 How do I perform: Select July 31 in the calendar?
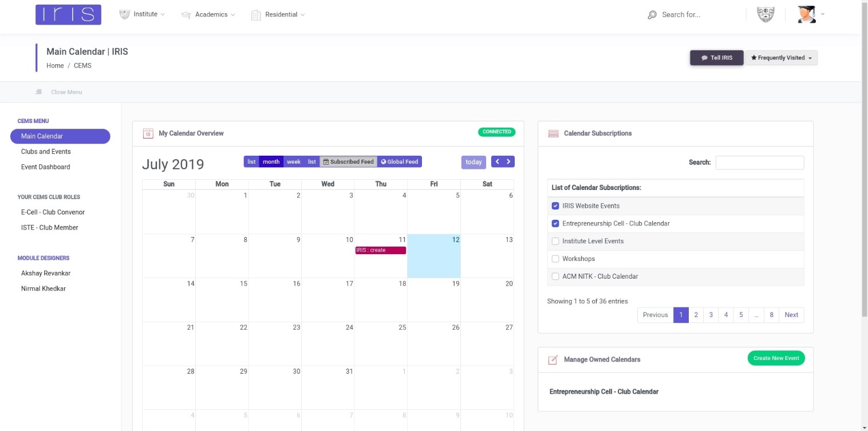(328, 387)
